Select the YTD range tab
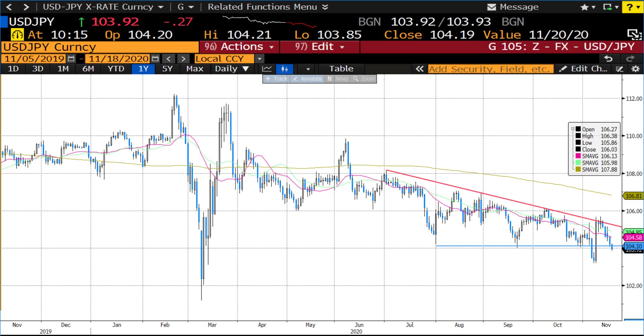Screen dimensions: 644x336 pyautogui.click(x=116, y=69)
